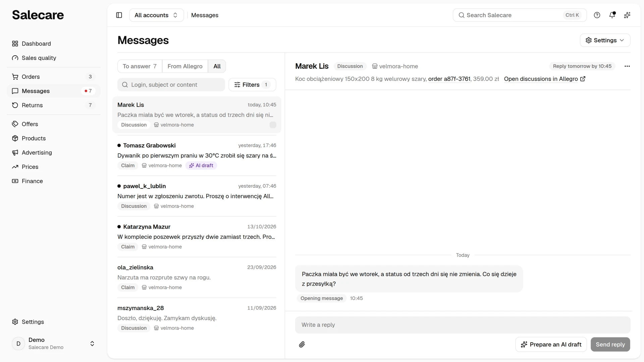This screenshot has height=362, width=644.
Task: Open the Filters button
Action: 252,85
